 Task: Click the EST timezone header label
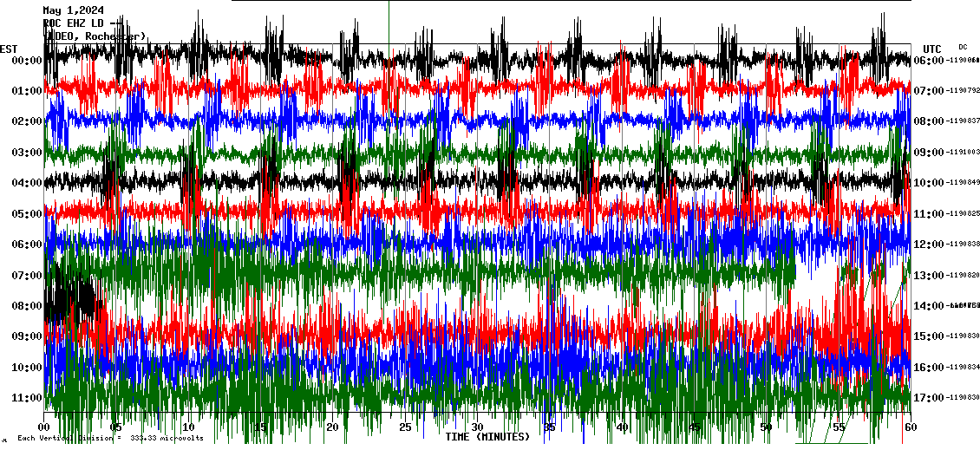10,49
